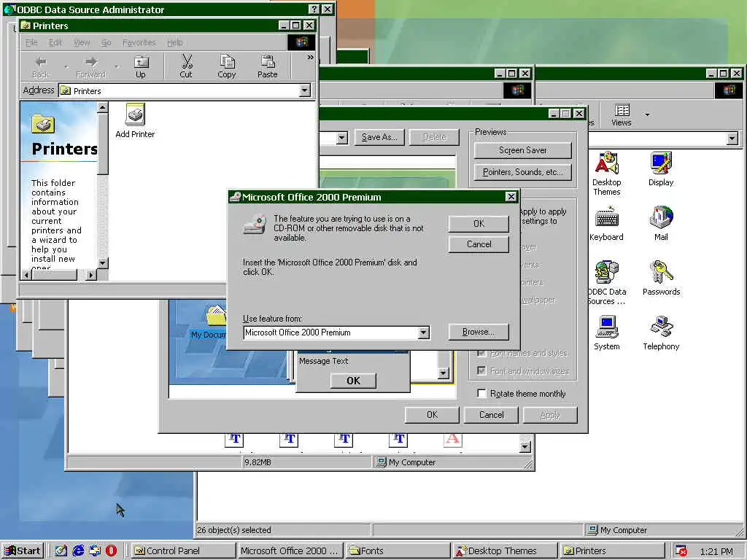Expand the Printers address bar dropdown
The width and height of the screenshot is (747, 560).
coord(305,90)
